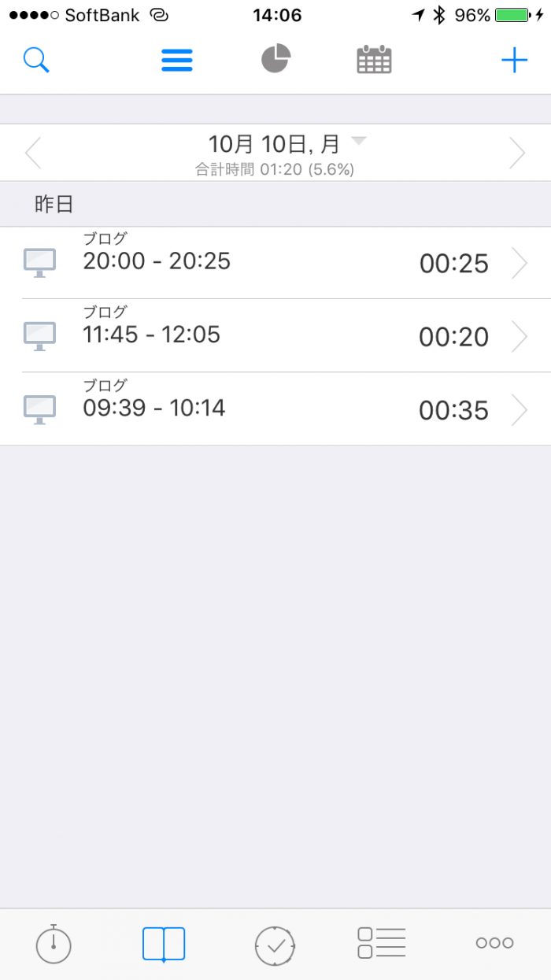Tap the 10月 10日 date title
The width and height of the screenshot is (551, 980).
(273, 144)
